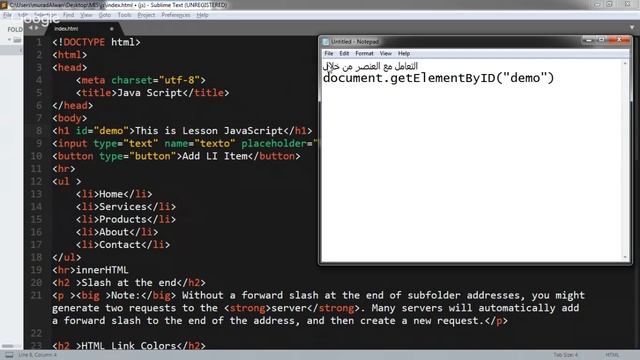Open Notepad Format menu
The height and width of the screenshot is (360, 640).
[x=364, y=53]
